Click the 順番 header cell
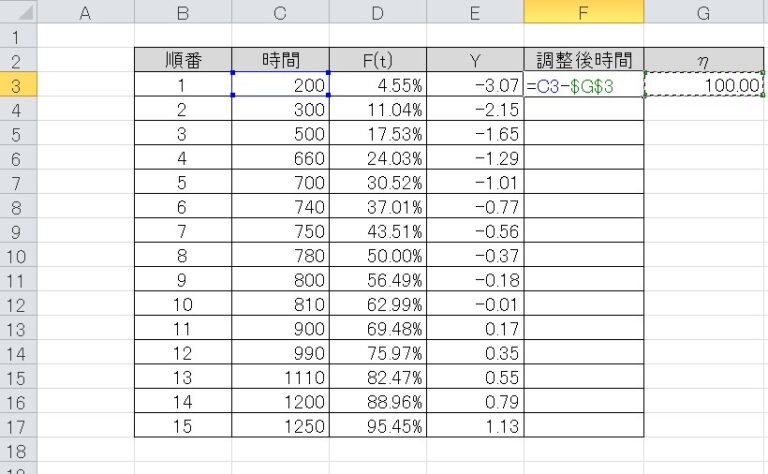The image size is (768, 474). [182, 60]
